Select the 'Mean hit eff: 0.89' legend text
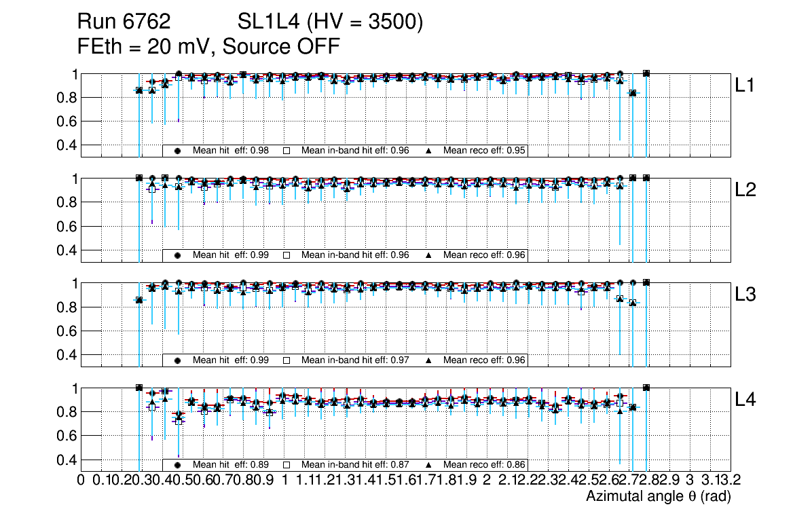Image resolution: width=812 pixels, height=524 pixels. point(231,465)
